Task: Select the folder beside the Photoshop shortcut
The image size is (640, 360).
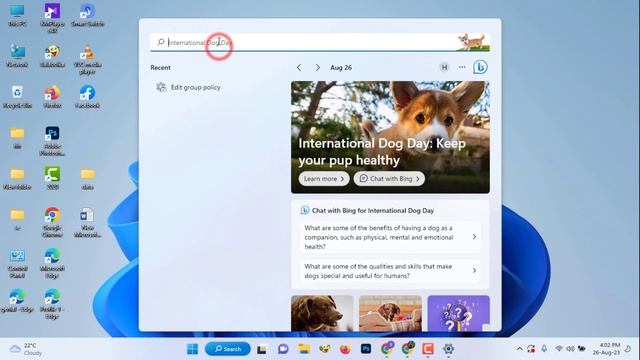Action: coord(17,138)
